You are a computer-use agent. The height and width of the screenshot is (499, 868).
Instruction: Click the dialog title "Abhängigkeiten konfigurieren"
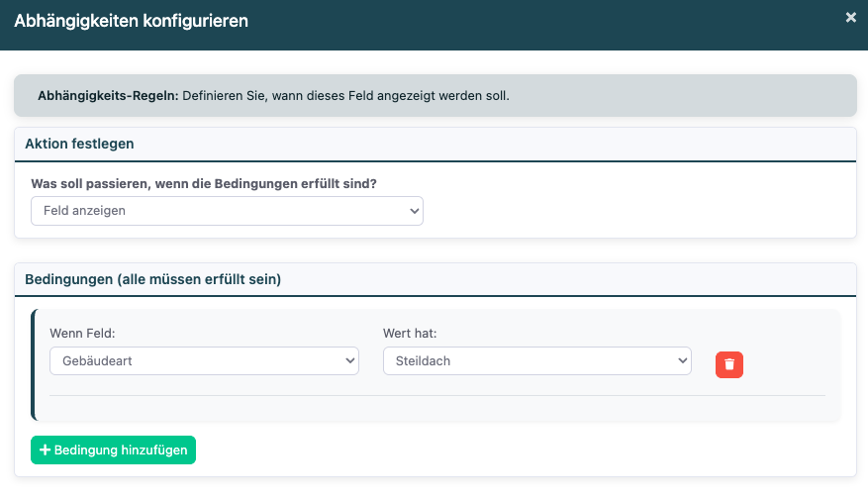tap(132, 20)
